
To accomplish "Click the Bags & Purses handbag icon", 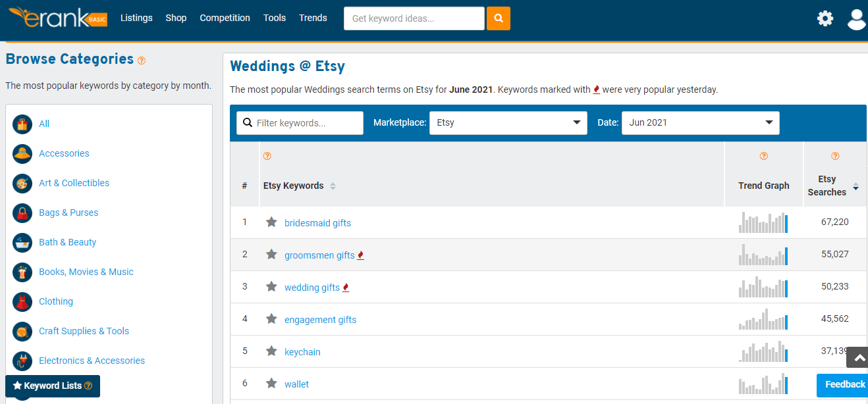I will [x=22, y=213].
